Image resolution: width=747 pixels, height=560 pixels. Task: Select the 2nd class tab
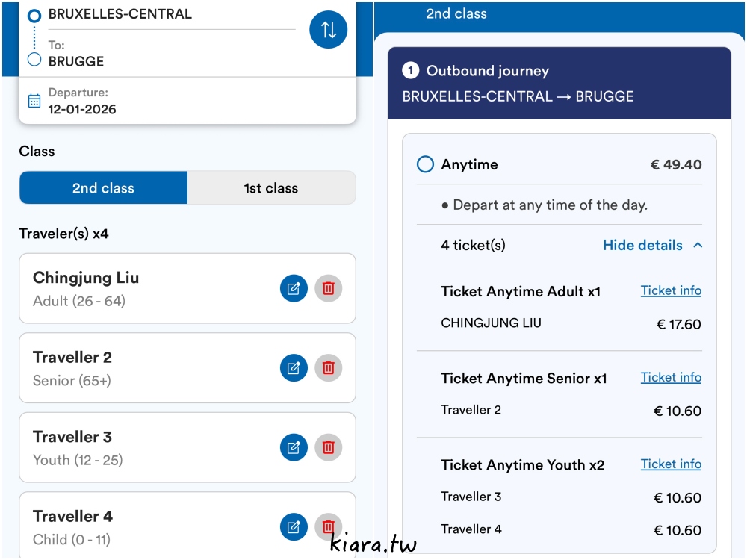tap(103, 188)
